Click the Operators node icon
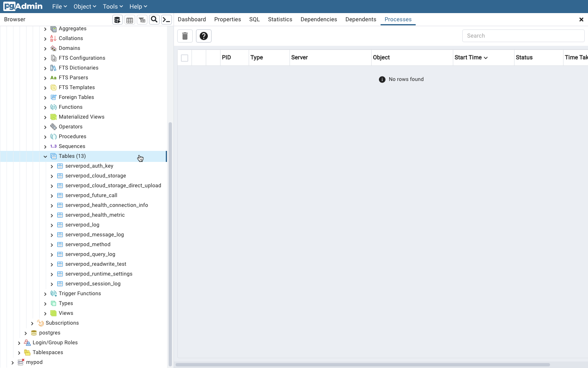588x368 pixels. point(53,127)
